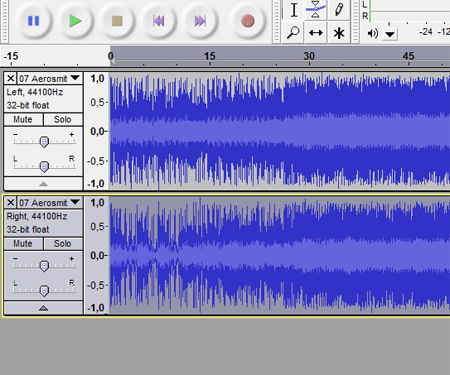The height and width of the screenshot is (375, 450).
Task: Begin recording with the red Record button
Action: [248, 21]
